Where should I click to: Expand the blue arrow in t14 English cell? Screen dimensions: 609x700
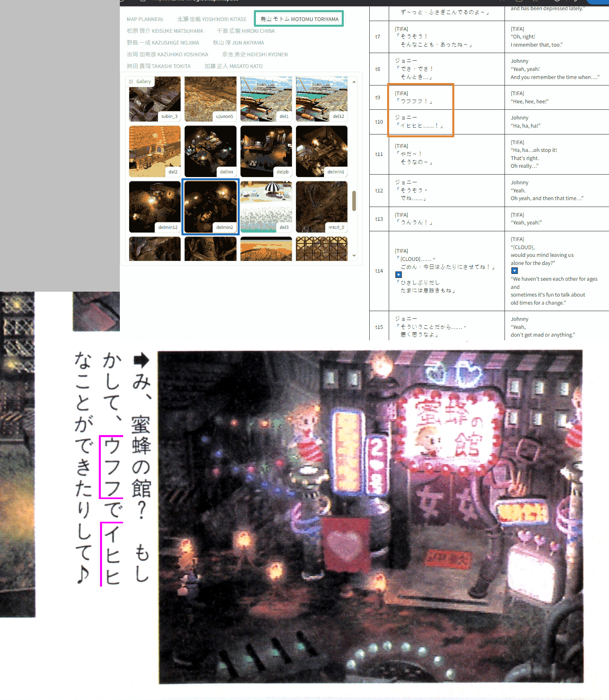[515, 271]
